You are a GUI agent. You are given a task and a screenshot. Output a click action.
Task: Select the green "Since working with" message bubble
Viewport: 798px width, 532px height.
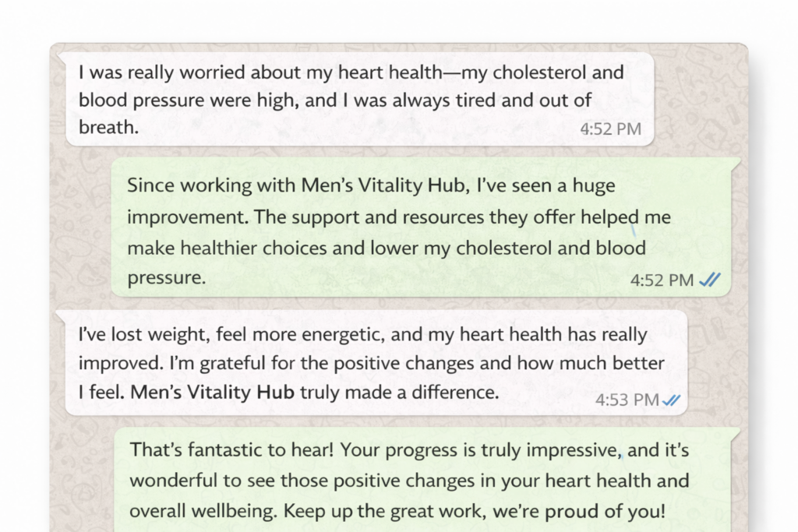(421, 227)
